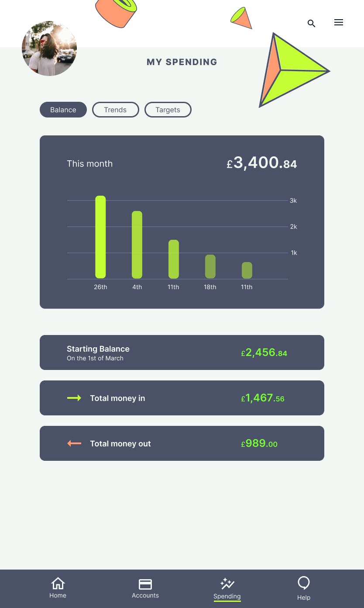The width and height of the screenshot is (364, 608).
Task: Switch to the Spending tab
Action: (227, 589)
